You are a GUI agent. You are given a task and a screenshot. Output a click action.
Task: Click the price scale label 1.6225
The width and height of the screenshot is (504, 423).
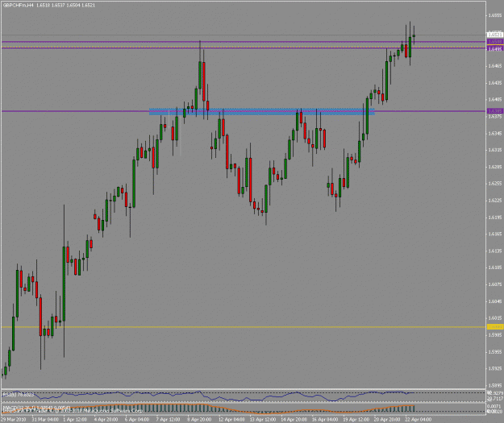click(495, 201)
